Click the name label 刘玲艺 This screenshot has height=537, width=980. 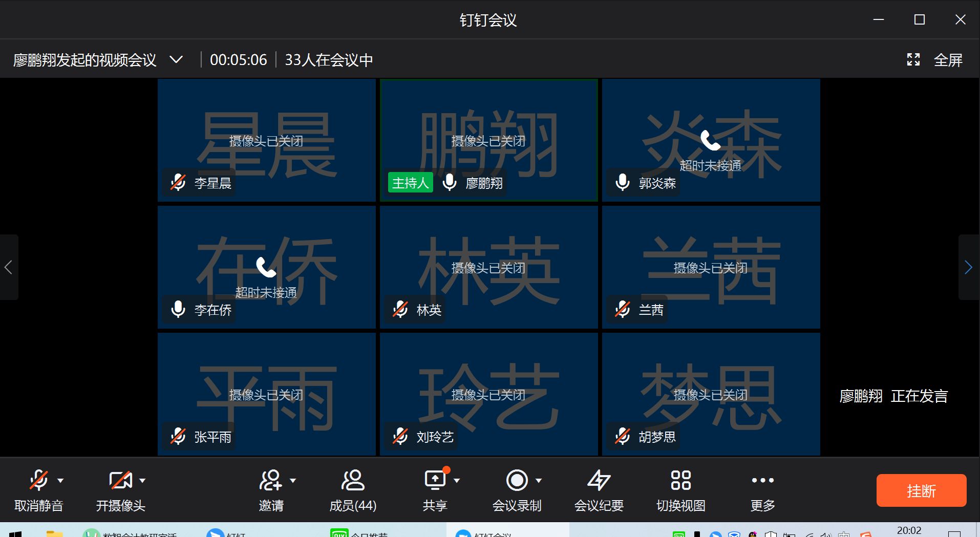pos(435,437)
